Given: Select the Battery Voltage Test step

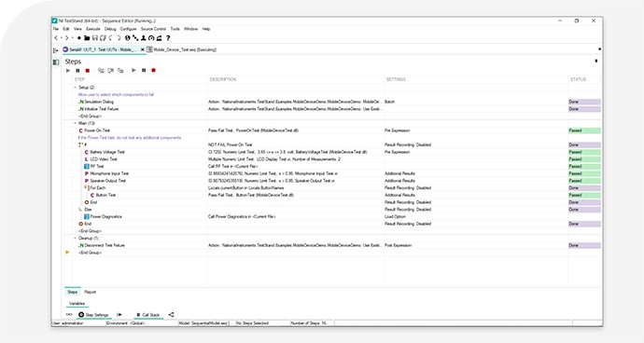Looking at the screenshot, I should tap(107, 152).
